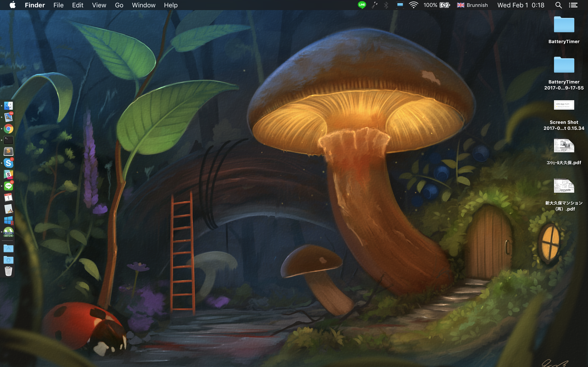Open Spotlight search magnifier
Image resolution: width=588 pixels, height=367 pixels.
[x=558, y=5]
